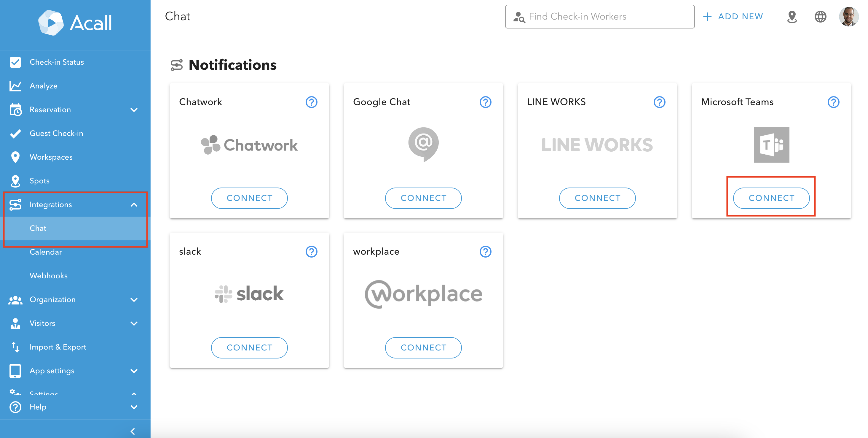Collapse the Integrations menu chevron
The width and height of the screenshot is (868, 438).
[134, 205]
